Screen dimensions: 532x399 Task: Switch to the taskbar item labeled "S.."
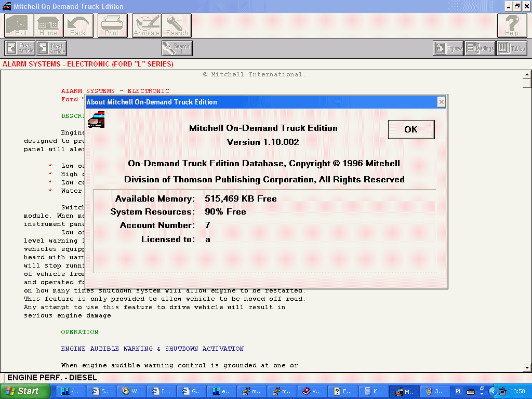[x=101, y=391]
